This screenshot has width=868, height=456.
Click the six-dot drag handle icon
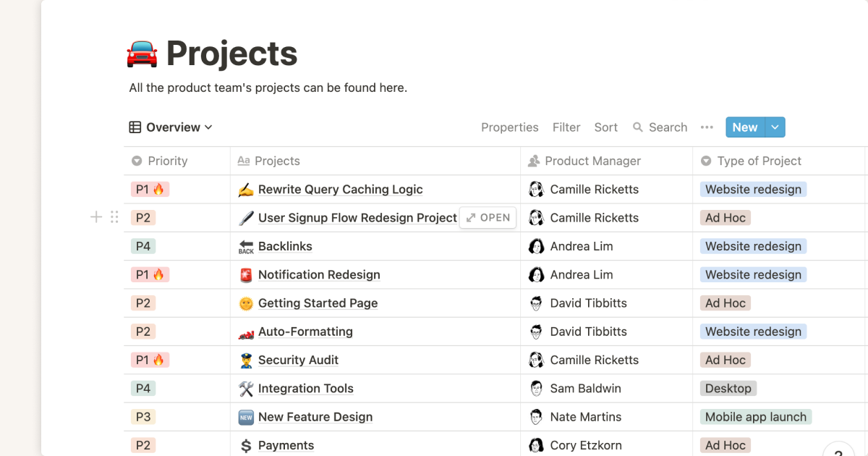coord(114,217)
